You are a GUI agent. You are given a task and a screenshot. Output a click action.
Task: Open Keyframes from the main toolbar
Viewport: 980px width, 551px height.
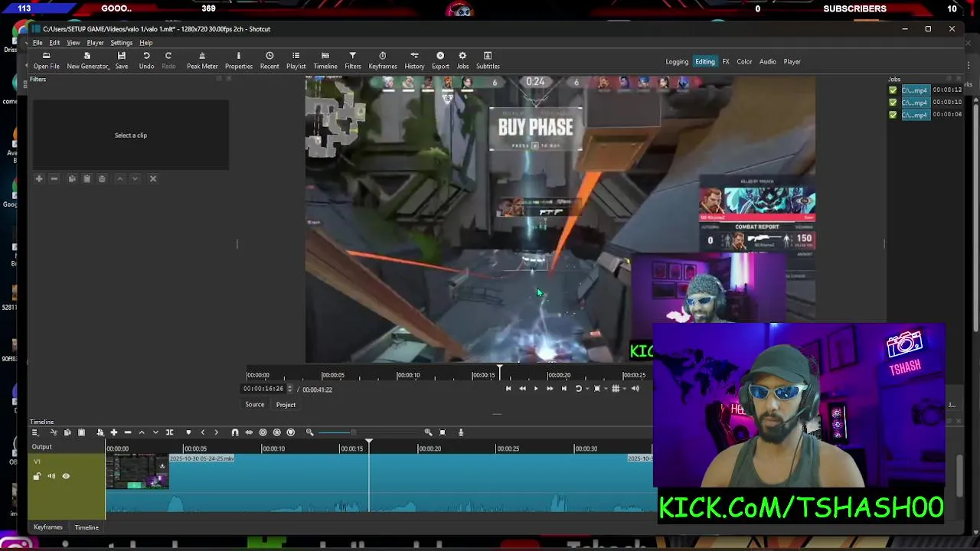pyautogui.click(x=383, y=60)
